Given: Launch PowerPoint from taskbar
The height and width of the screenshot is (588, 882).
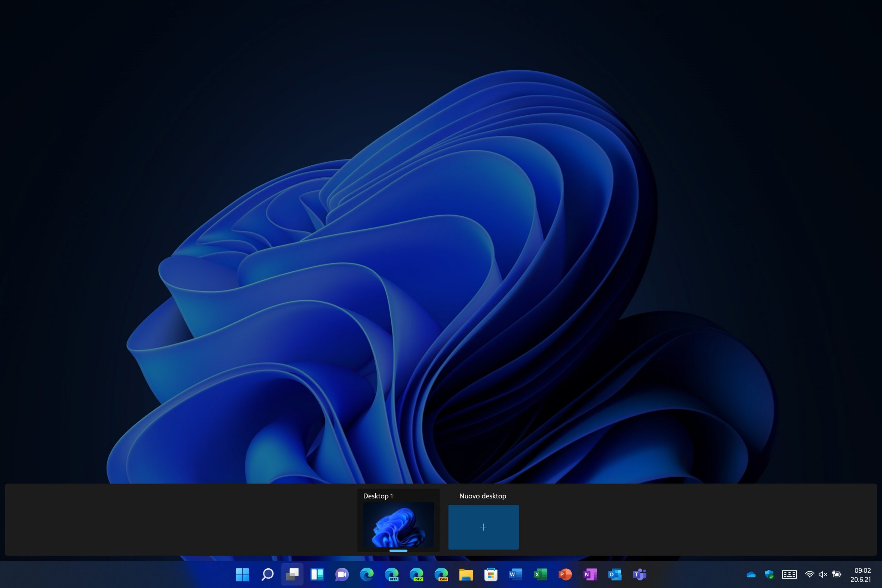Looking at the screenshot, I should (x=565, y=574).
